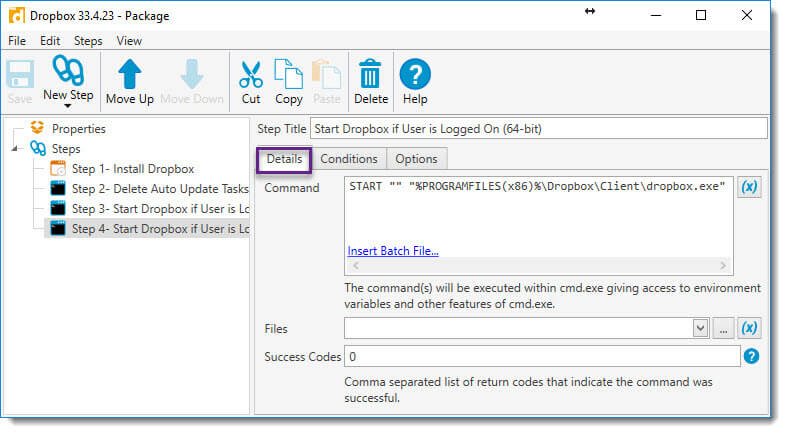Click the Files browse ellipsis button
Screen dimensions: 786x433
[x=723, y=329]
